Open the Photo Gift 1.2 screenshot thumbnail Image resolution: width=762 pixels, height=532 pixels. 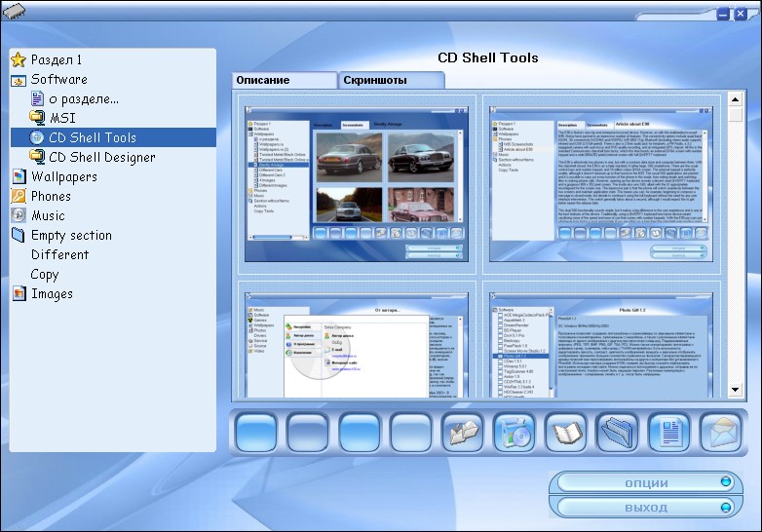pos(601,345)
